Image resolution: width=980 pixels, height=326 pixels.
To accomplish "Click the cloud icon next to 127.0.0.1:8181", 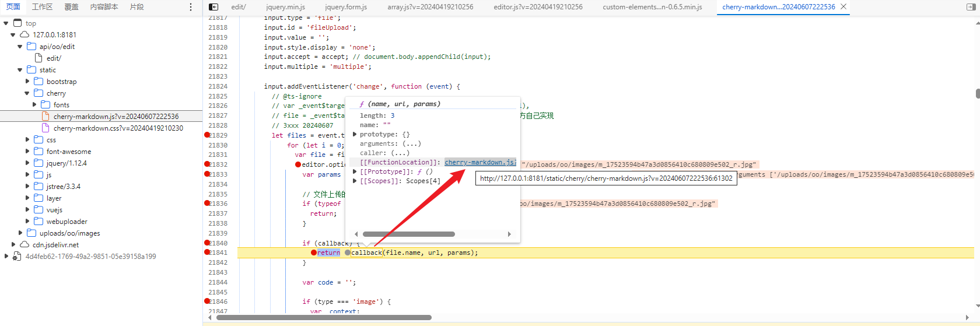I will click(24, 35).
